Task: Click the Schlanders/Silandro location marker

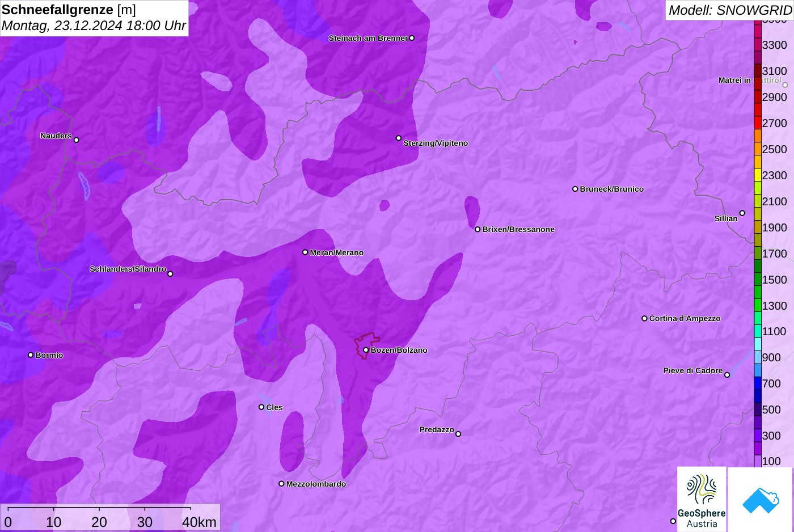Action: coord(170,274)
